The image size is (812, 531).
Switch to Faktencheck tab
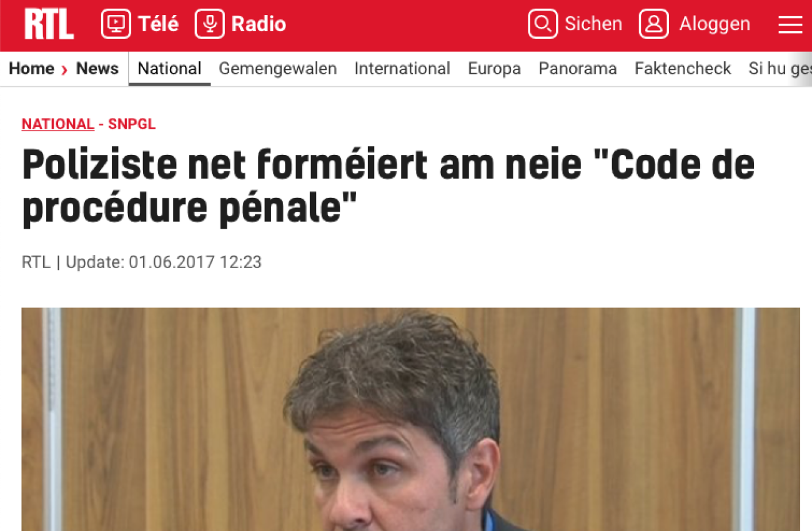pos(683,69)
